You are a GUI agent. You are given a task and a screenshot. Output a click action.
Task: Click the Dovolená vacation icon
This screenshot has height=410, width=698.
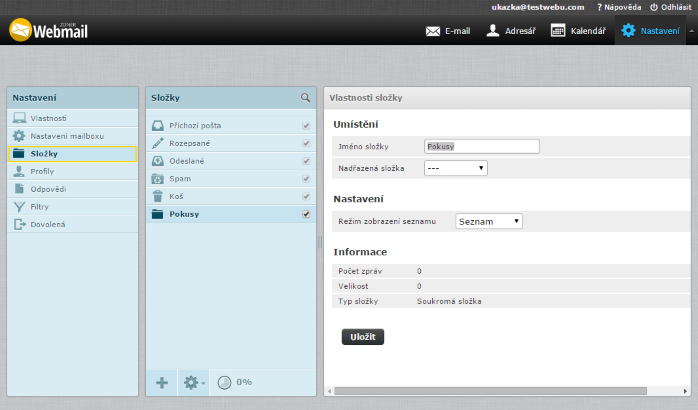[19, 225]
